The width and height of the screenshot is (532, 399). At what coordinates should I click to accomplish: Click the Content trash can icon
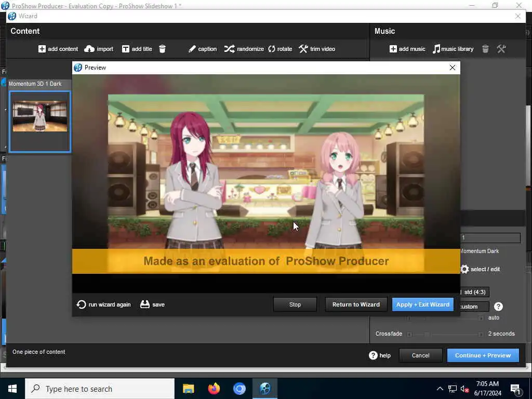click(162, 49)
